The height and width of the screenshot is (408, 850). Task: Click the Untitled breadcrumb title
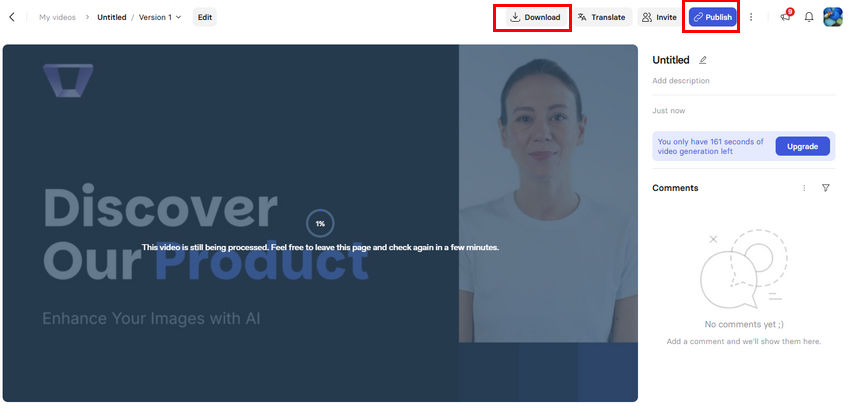[112, 17]
